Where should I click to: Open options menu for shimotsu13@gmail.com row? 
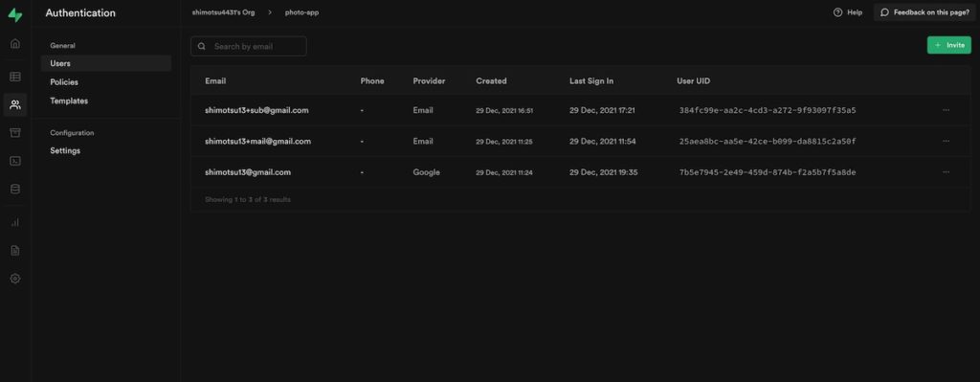click(x=946, y=172)
